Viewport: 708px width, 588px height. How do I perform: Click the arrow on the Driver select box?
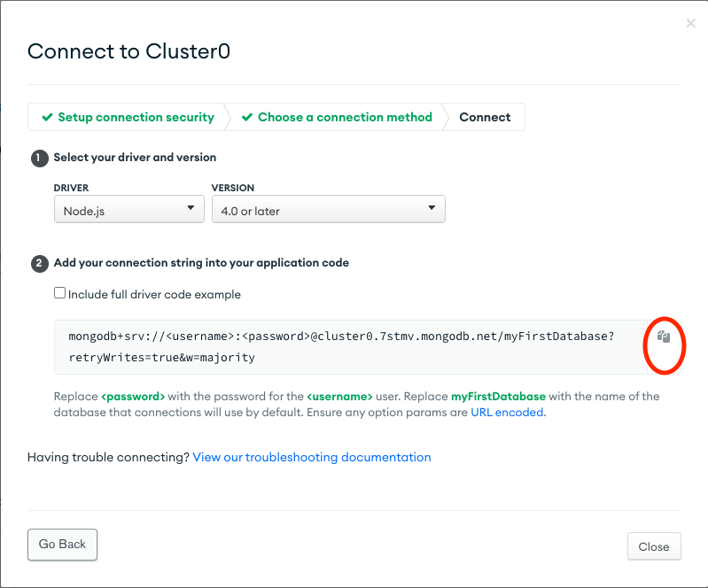coord(191,208)
